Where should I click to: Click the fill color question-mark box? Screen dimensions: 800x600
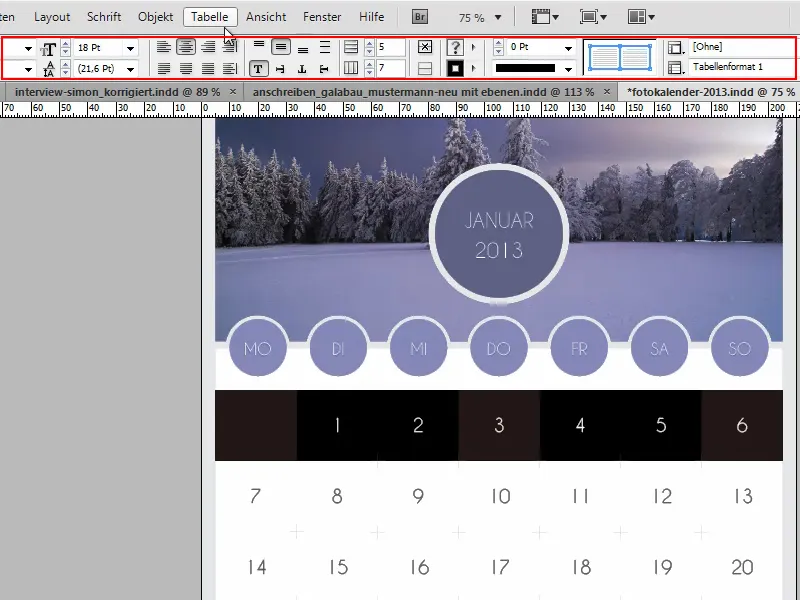click(x=455, y=47)
